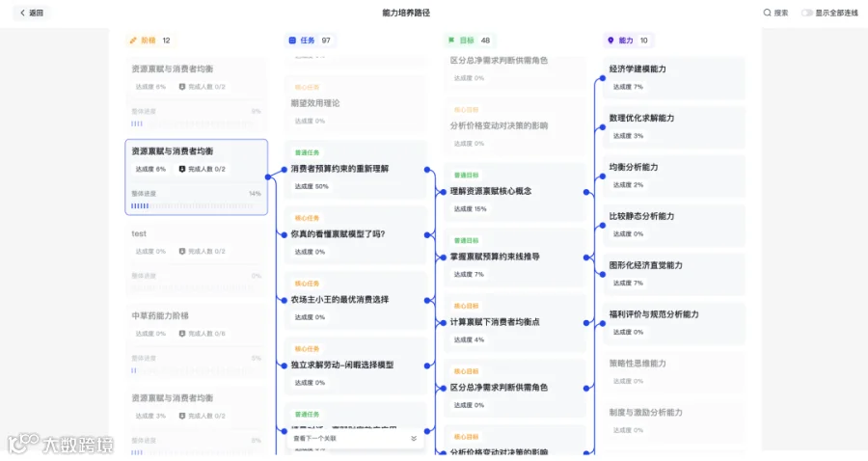Click the 达成度 50% tag
The width and height of the screenshot is (868, 461).
312,186
